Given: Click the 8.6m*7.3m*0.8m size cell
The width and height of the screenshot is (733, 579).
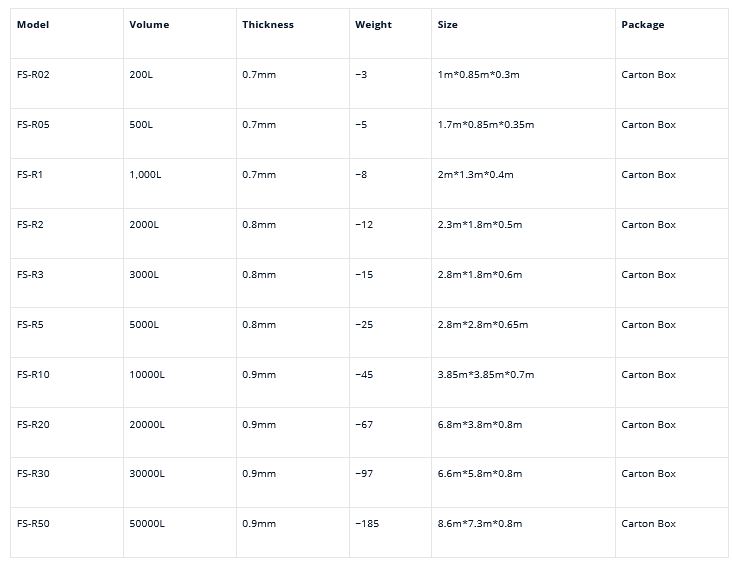Looking at the screenshot, I should tap(479, 524).
